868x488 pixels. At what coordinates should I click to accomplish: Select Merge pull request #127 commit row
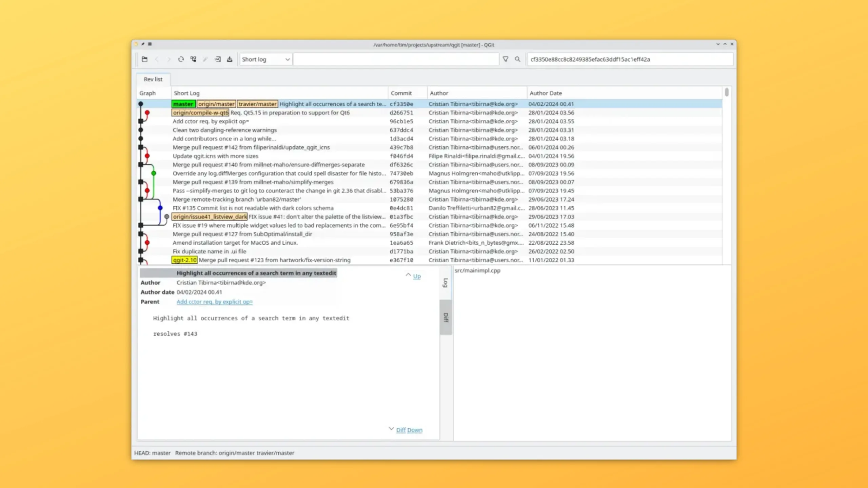[x=429, y=234]
